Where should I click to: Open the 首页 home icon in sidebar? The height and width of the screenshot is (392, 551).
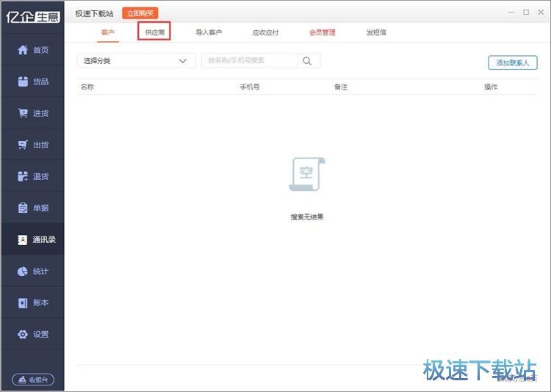pos(23,50)
